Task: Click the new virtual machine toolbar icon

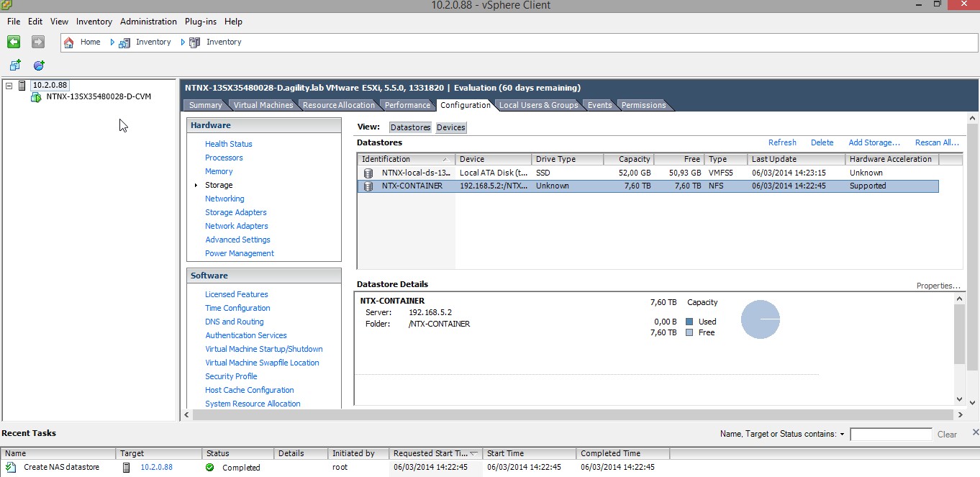Action: pyautogui.click(x=15, y=65)
